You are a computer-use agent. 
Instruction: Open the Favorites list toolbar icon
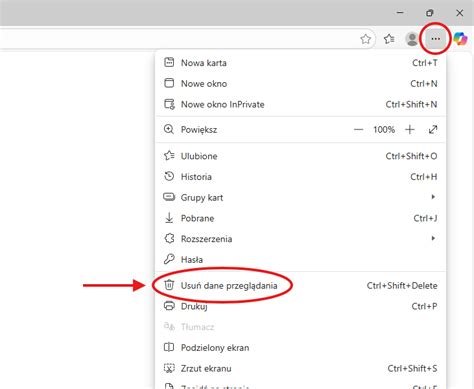(x=389, y=39)
